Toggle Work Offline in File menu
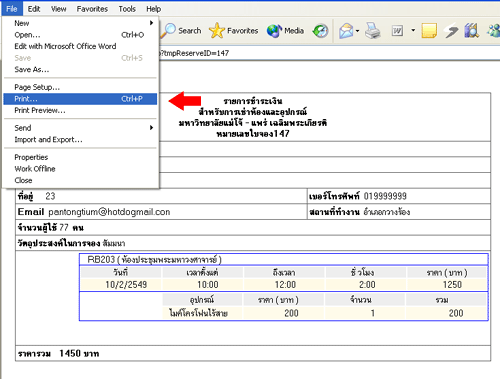 click(80, 169)
